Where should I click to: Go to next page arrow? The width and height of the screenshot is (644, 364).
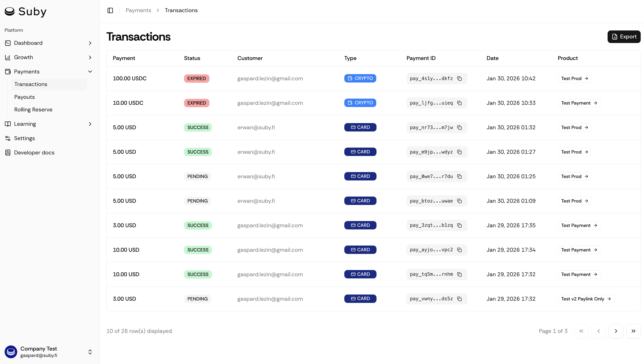616,331
